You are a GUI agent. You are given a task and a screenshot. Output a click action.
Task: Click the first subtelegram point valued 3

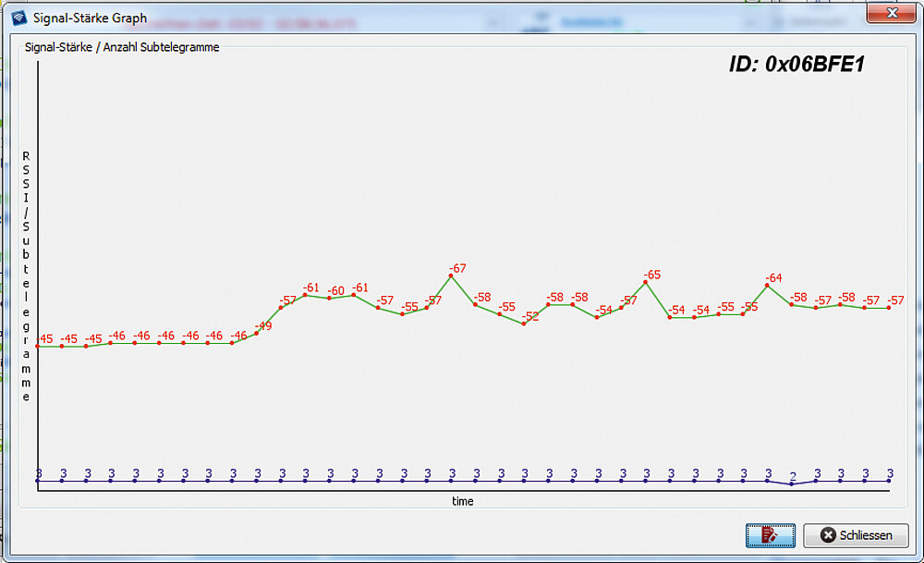pyautogui.click(x=38, y=481)
